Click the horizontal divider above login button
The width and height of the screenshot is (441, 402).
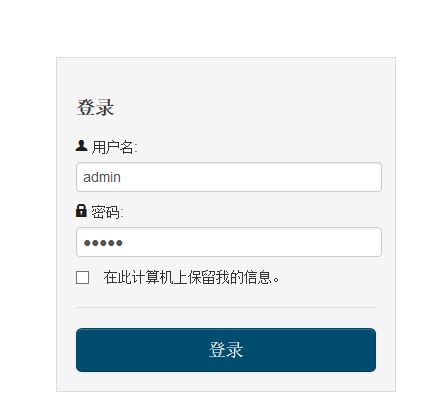coord(226,307)
